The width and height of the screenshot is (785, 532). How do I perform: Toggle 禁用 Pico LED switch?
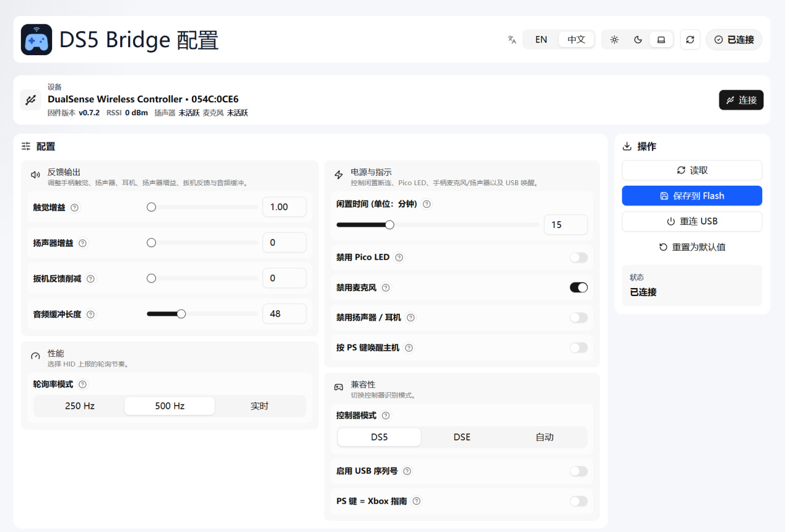tap(578, 257)
